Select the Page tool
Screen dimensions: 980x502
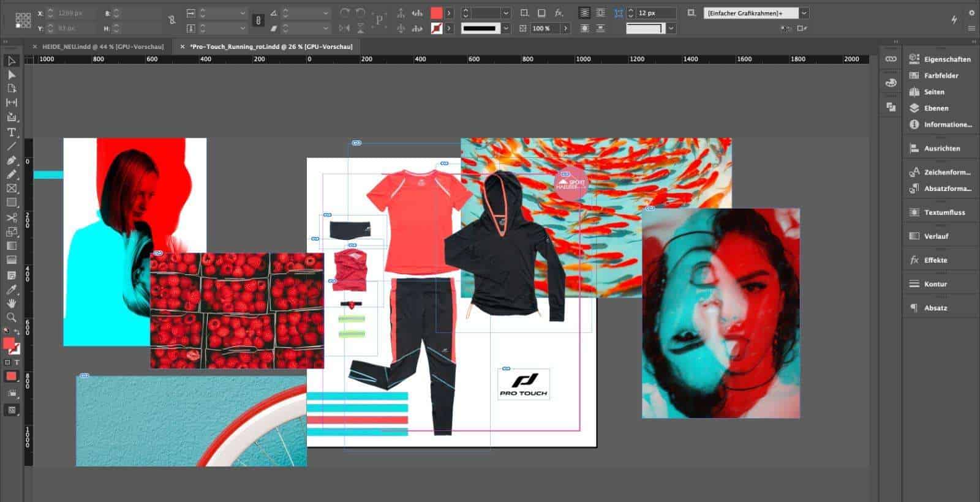click(11, 89)
